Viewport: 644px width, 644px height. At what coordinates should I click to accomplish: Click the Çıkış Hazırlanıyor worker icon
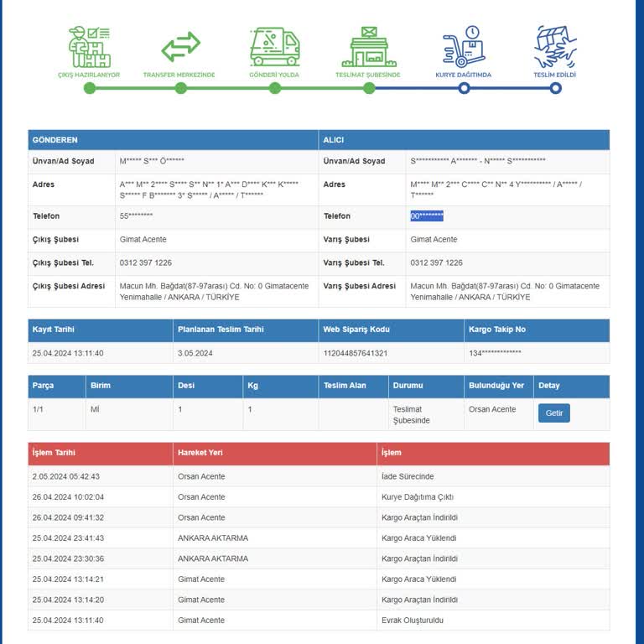pyautogui.click(x=89, y=47)
